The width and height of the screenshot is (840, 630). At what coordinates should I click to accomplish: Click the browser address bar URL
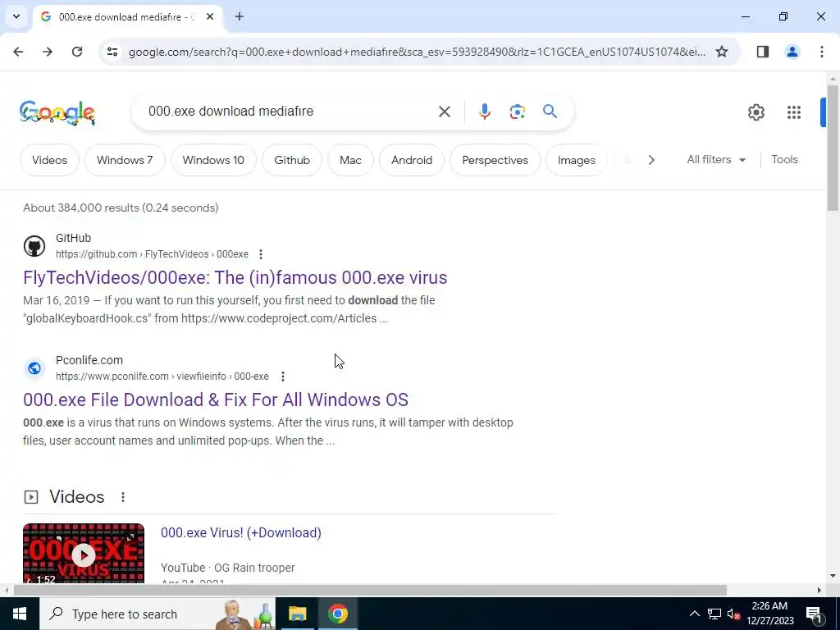[417, 52]
